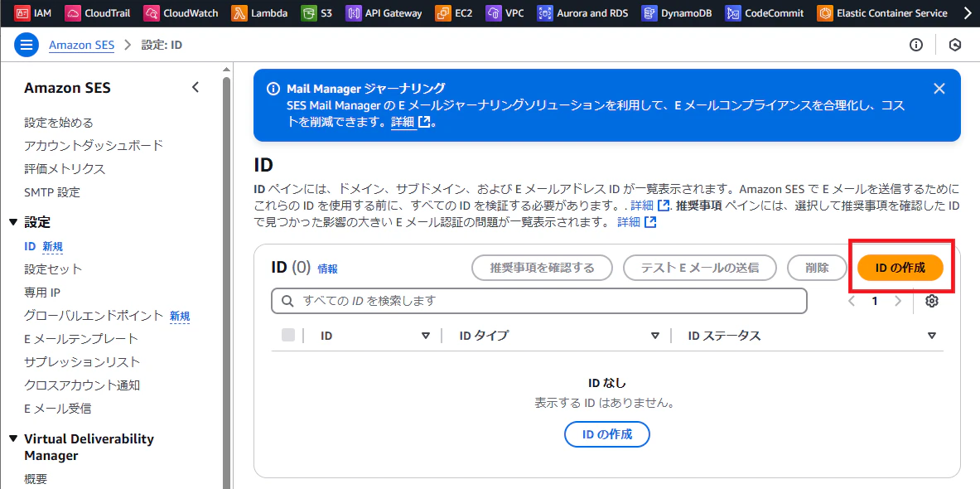Click the hexagon icon in the header
The width and height of the screenshot is (980, 489).
point(955,45)
